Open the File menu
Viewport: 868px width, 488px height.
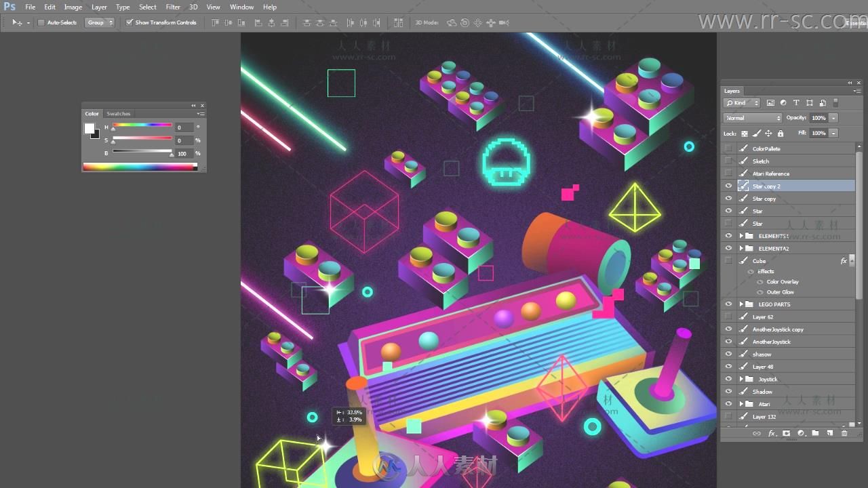tap(31, 7)
